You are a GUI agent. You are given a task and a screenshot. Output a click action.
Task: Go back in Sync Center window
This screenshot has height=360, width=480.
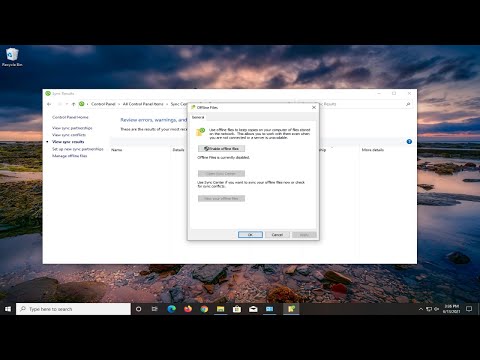pyautogui.click(x=49, y=104)
